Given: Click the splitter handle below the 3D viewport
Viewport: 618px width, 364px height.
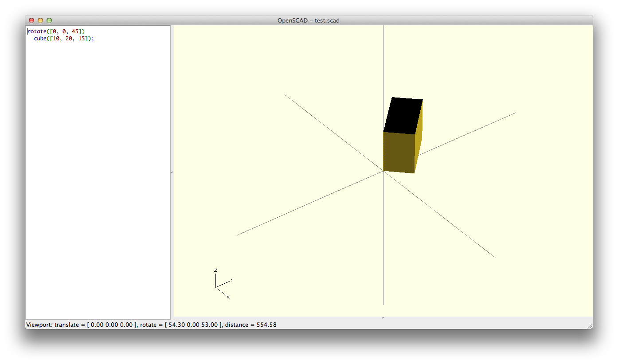Looking at the screenshot, I should pyautogui.click(x=383, y=317).
